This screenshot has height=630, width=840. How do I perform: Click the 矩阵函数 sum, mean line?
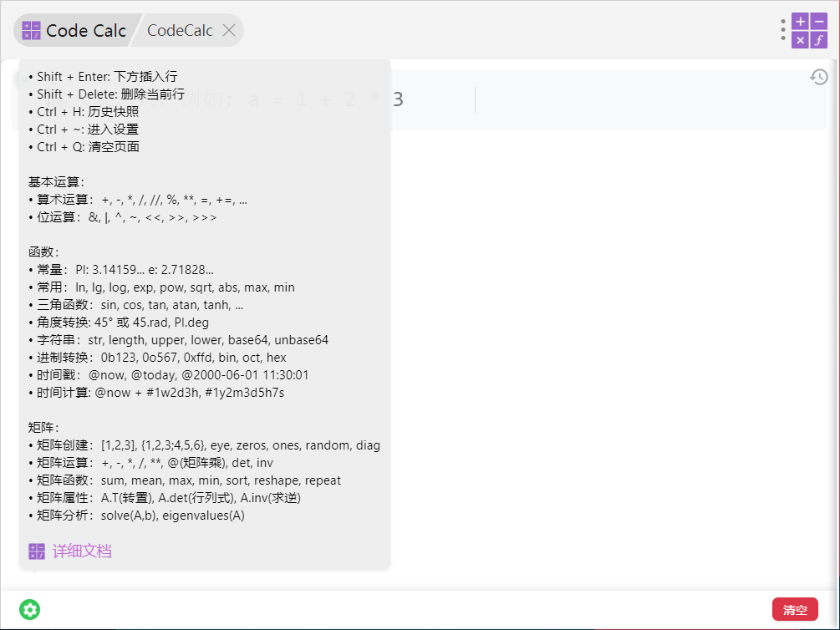pos(184,480)
